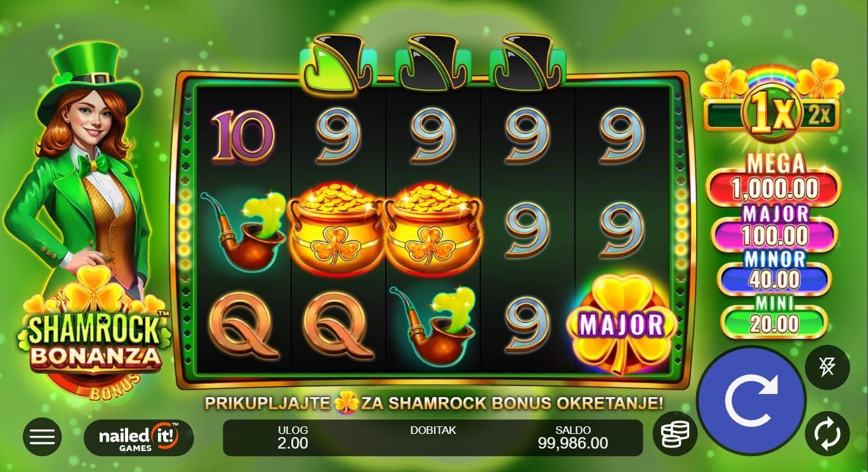Click the first leprechaun hat above reels
This screenshot has height=472, width=868.
(338, 61)
